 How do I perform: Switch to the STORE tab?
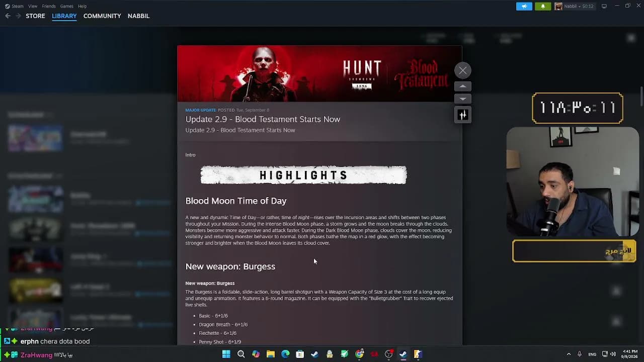[x=35, y=16]
